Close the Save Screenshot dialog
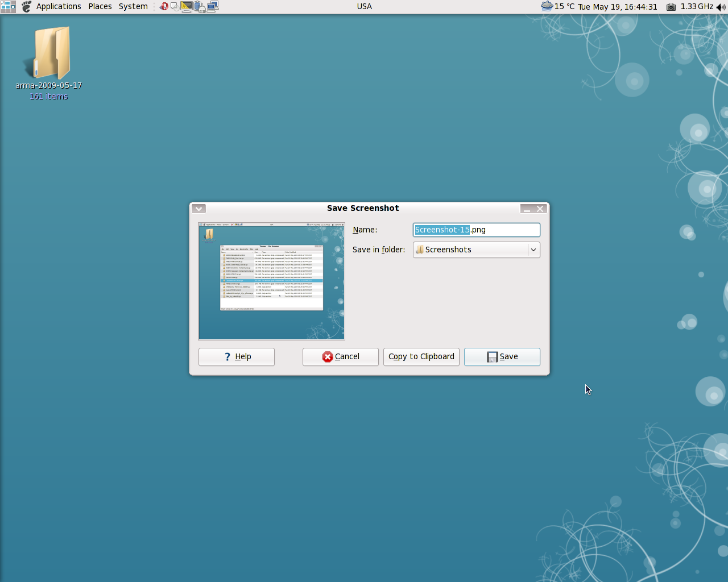 (x=540, y=209)
